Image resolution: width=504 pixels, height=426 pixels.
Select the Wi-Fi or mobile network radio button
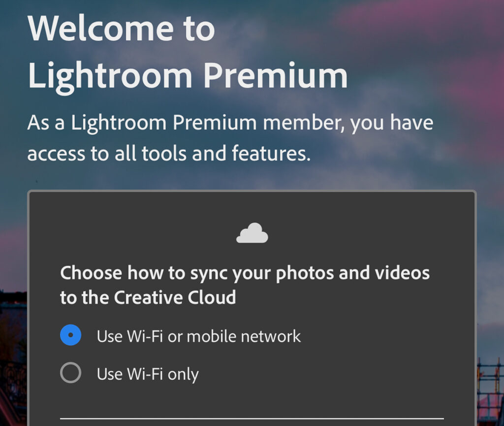pos(71,335)
